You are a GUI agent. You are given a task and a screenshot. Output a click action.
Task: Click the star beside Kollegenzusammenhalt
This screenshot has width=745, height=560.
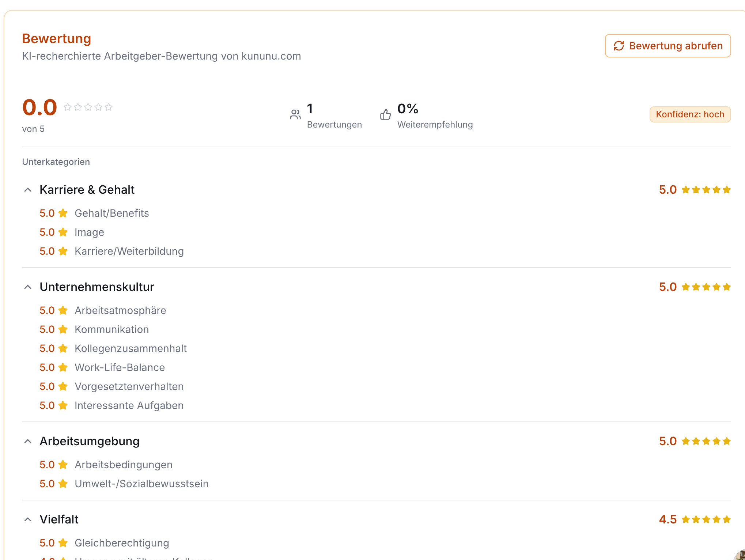(x=63, y=348)
